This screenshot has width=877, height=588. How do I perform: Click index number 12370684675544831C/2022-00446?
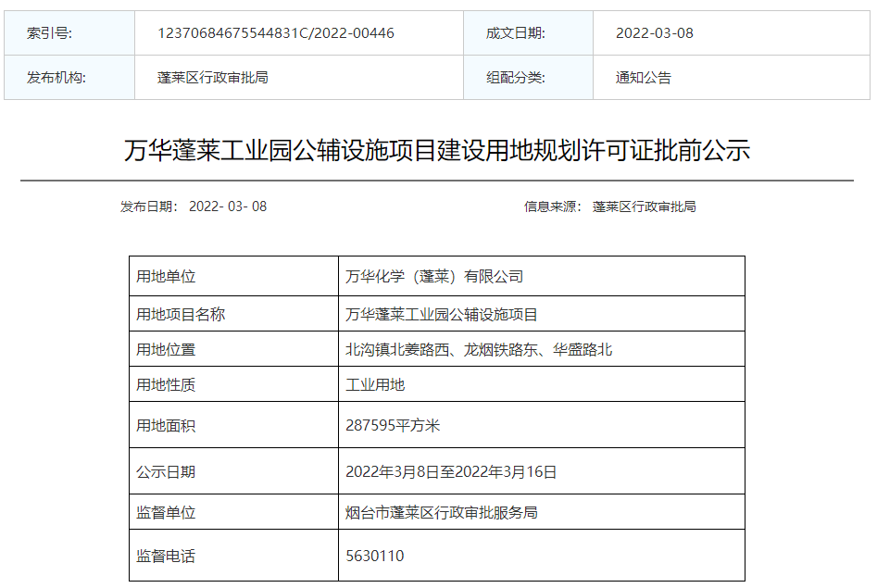coord(276,33)
